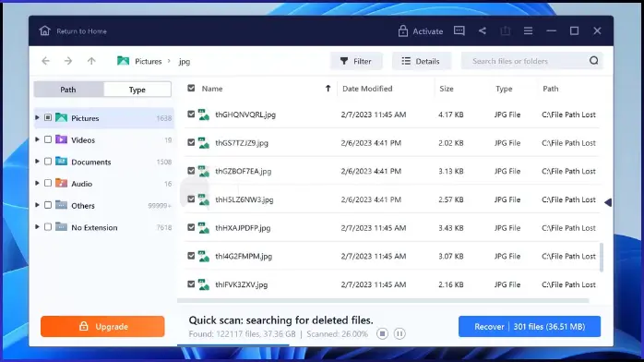Click the vertical scrollbar of file list
The width and height of the screenshot is (644, 362).
602,258
